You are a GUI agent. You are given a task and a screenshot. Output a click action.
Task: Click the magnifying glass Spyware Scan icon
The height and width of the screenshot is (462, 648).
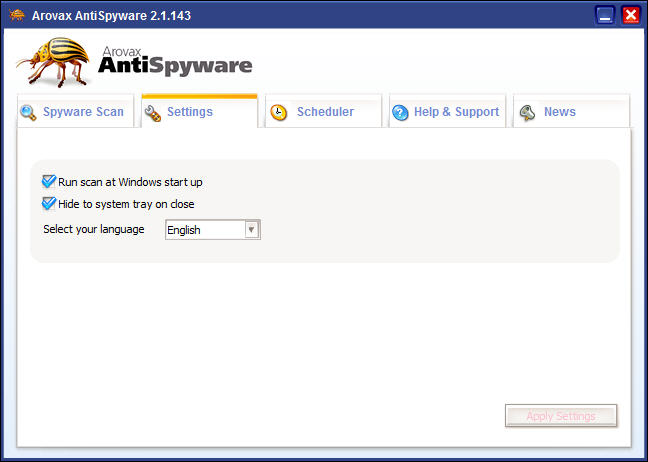[x=28, y=112]
